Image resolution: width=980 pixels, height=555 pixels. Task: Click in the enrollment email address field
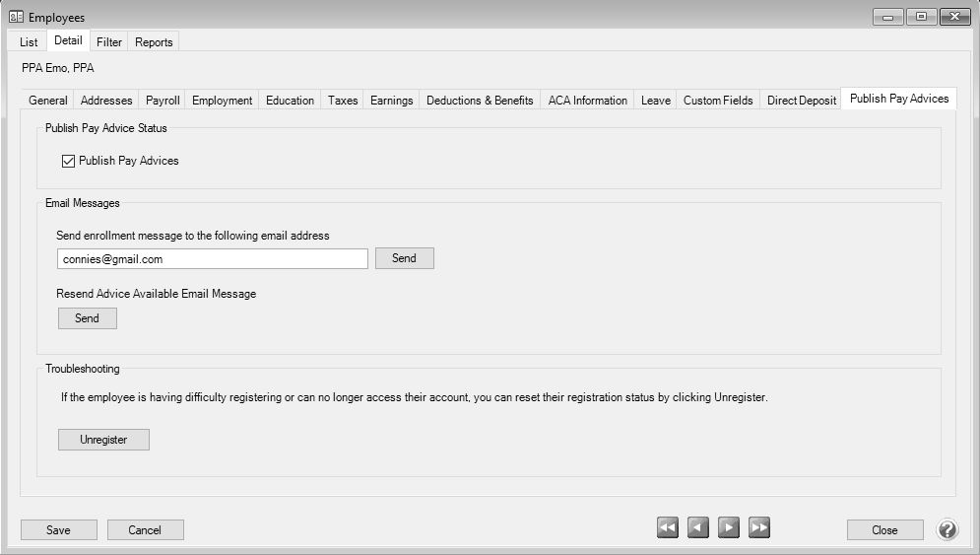pyautogui.click(x=212, y=259)
